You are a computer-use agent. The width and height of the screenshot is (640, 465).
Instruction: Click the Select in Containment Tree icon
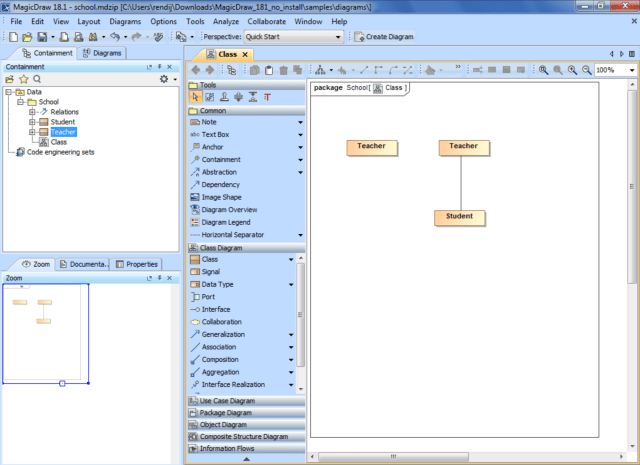[x=231, y=70]
